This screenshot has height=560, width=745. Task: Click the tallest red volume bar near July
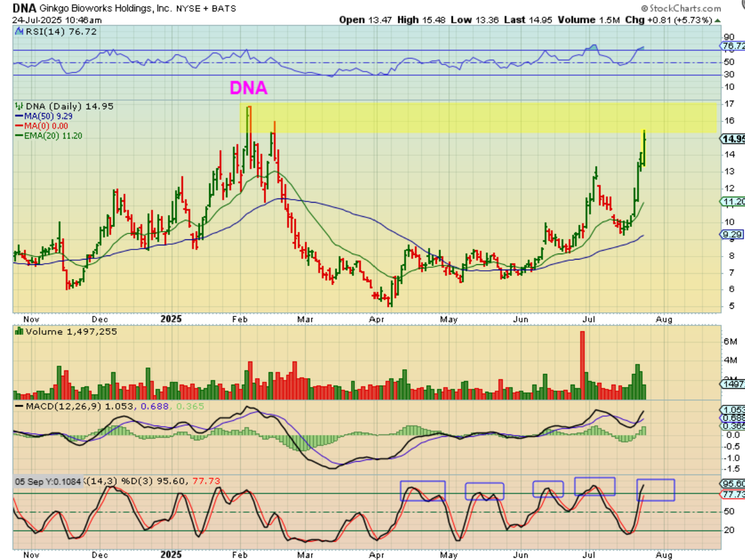click(x=582, y=365)
